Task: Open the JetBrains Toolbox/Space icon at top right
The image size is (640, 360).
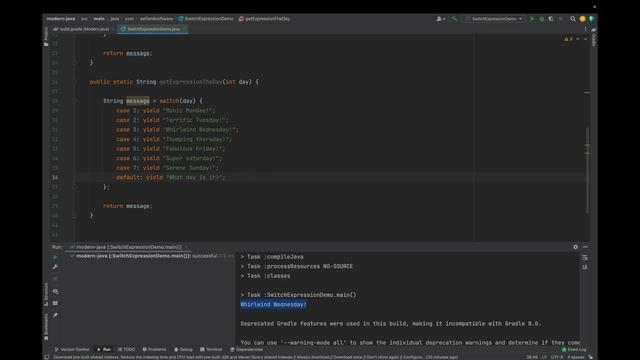Action: coord(591,19)
